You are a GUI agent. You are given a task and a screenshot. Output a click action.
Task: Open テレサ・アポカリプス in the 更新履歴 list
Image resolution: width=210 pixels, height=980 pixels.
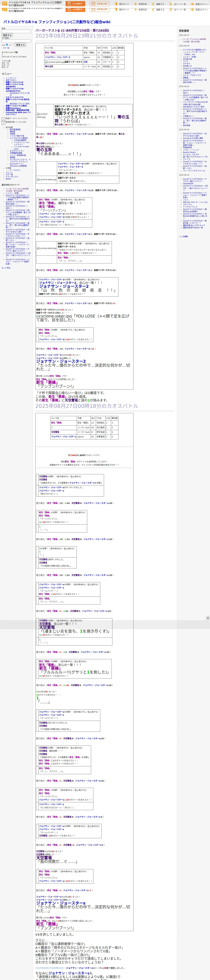pyautogui.click(x=192, y=75)
